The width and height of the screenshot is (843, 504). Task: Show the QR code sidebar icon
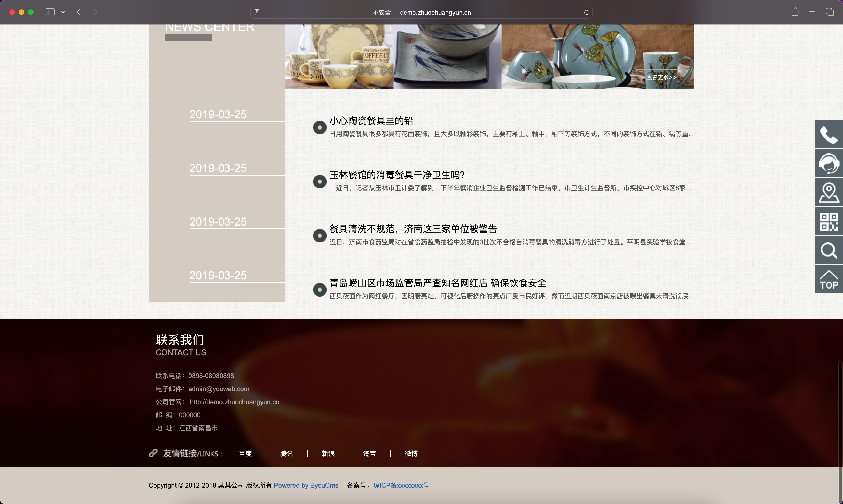click(829, 221)
